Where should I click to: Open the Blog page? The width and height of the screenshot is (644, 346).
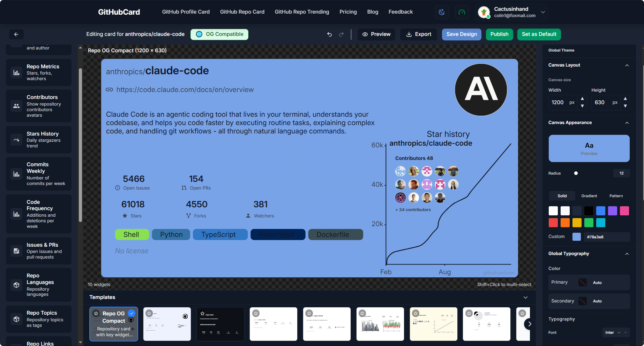[373, 12]
